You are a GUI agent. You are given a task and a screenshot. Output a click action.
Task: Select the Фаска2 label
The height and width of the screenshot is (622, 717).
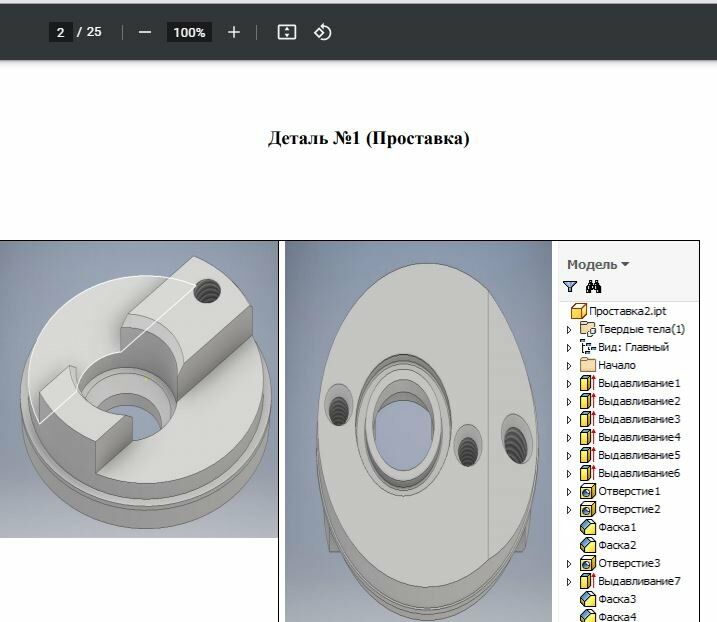[x=617, y=545]
